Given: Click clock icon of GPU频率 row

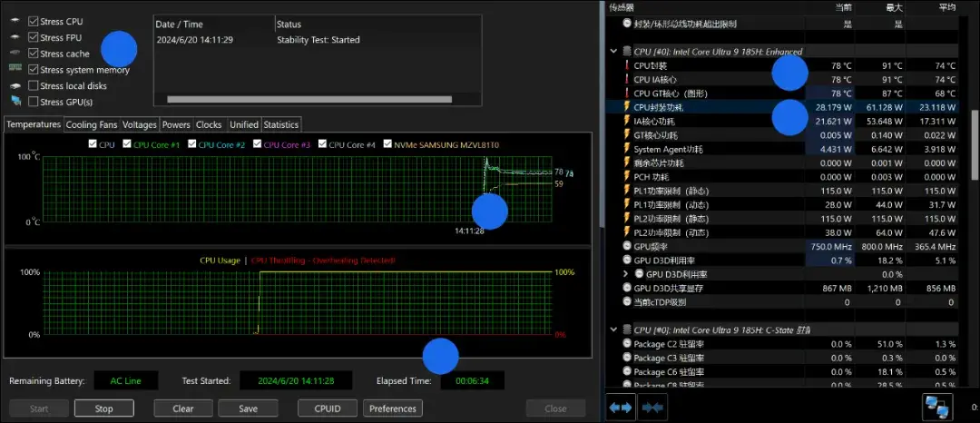Looking at the screenshot, I should pos(627,246).
